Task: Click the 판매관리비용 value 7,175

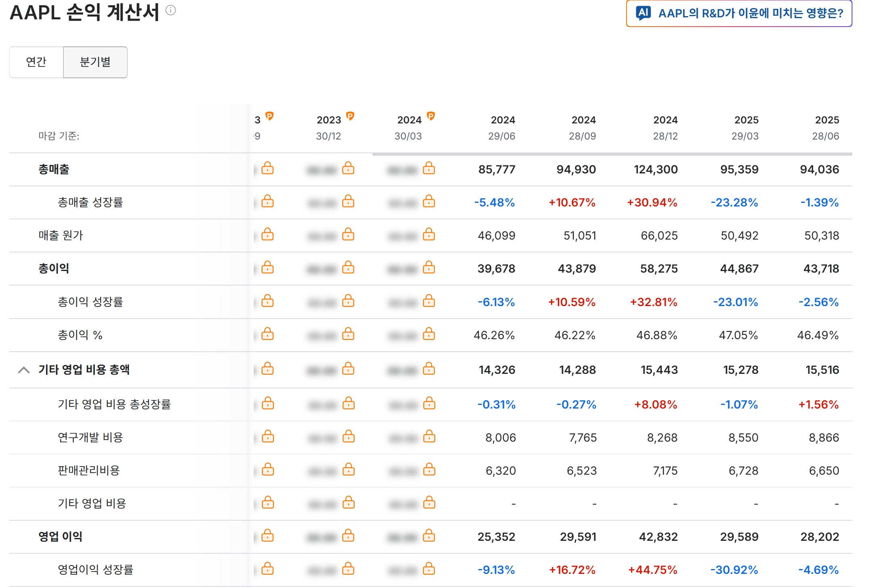Action: 665,471
